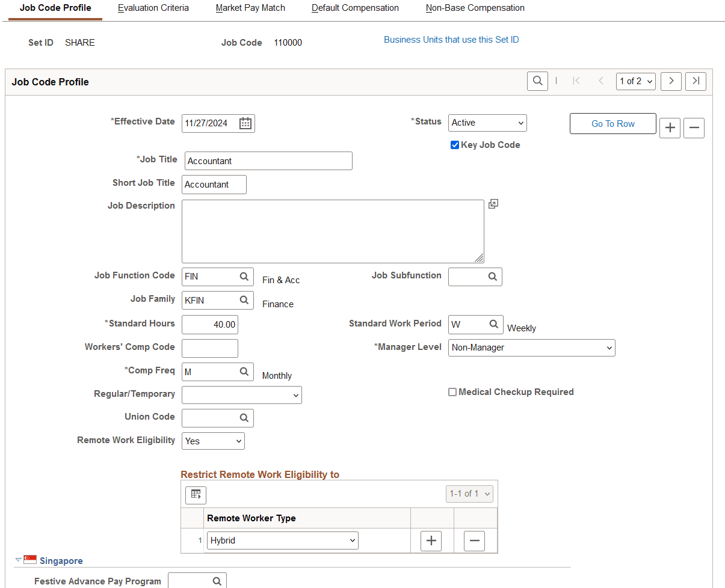Switch to the Evaluation Criteria tab
Viewport: 725px width, 588px height.
[x=153, y=8]
